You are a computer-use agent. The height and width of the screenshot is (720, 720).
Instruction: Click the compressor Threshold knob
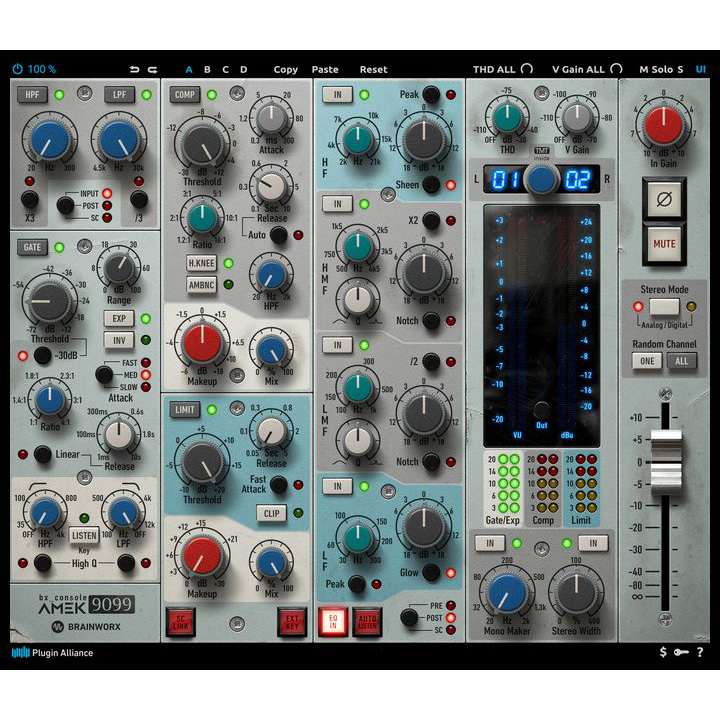coord(202,144)
